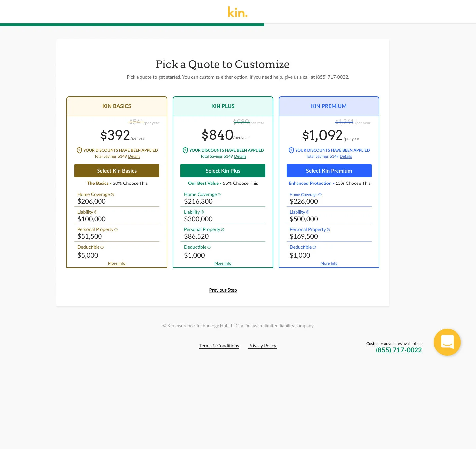Open the chat widget bubble

pos(447,342)
